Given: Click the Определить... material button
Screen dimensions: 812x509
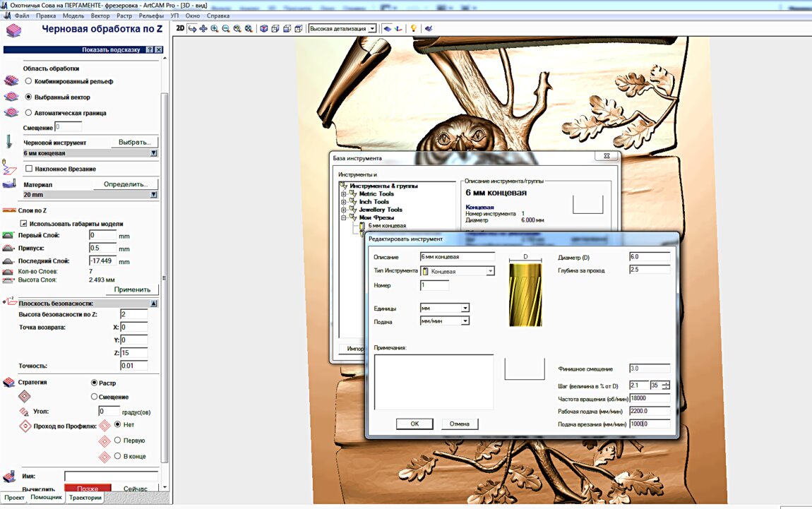Looking at the screenshot, I should coord(126,184).
